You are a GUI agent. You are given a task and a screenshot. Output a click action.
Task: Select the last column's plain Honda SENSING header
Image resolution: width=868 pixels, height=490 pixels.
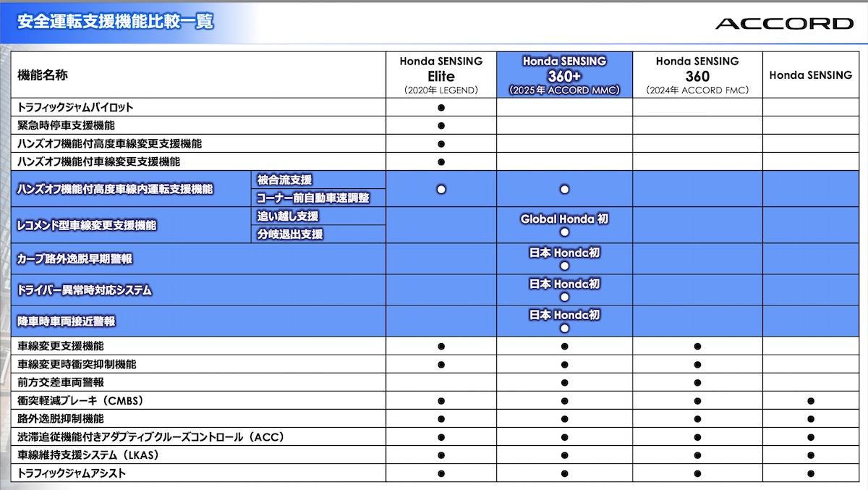coord(810,75)
